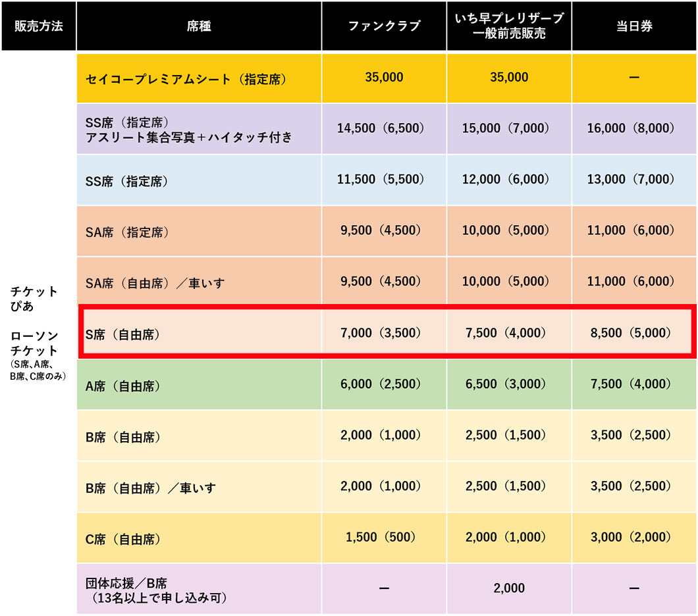Click the 団体応援／B席 row label
Viewport: 698px width, 616px height.
tap(126, 583)
